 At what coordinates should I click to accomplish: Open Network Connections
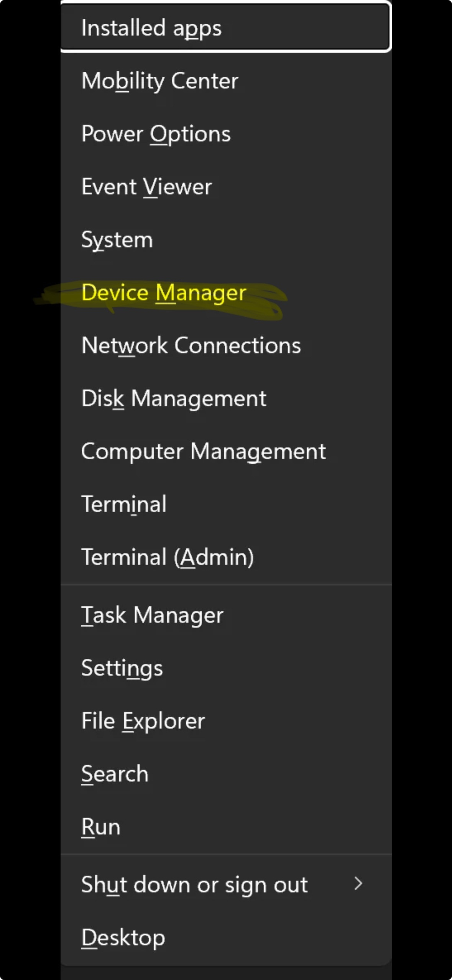[x=191, y=345]
